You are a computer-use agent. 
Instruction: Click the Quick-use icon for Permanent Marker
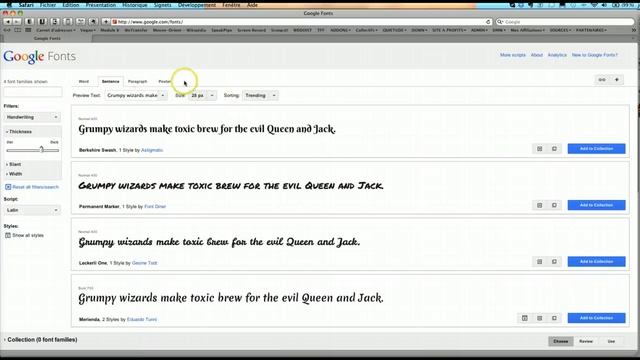540,205
